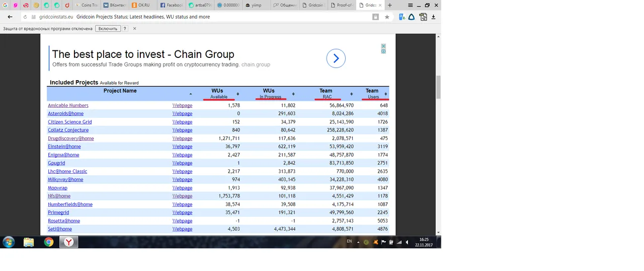Go back with the browser back arrow
The height and width of the screenshot is (271, 644).
[x=10, y=17]
